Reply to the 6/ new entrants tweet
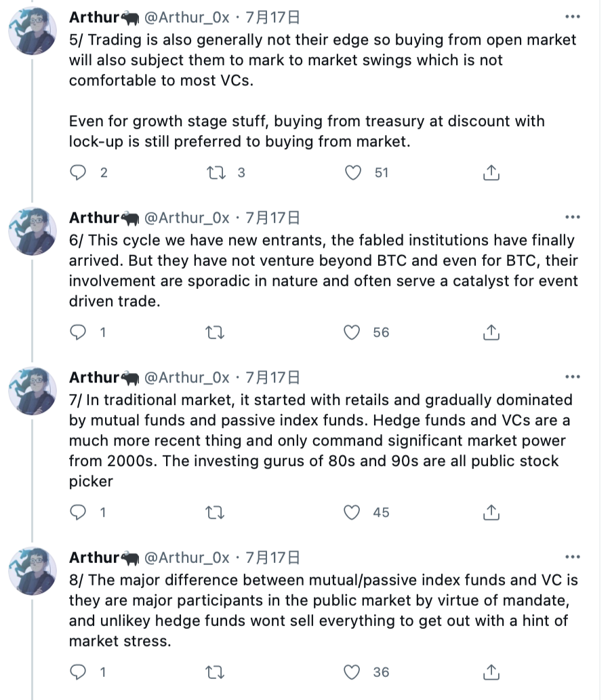This screenshot has height=700, width=610. pos(79,332)
